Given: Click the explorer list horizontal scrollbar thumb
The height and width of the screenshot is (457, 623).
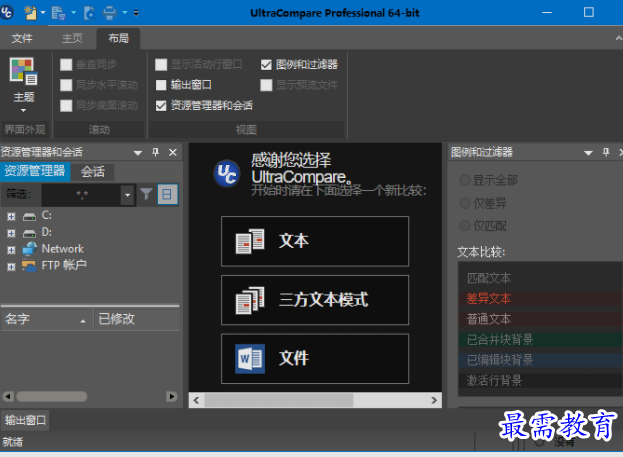Looking at the screenshot, I should pos(52,396).
